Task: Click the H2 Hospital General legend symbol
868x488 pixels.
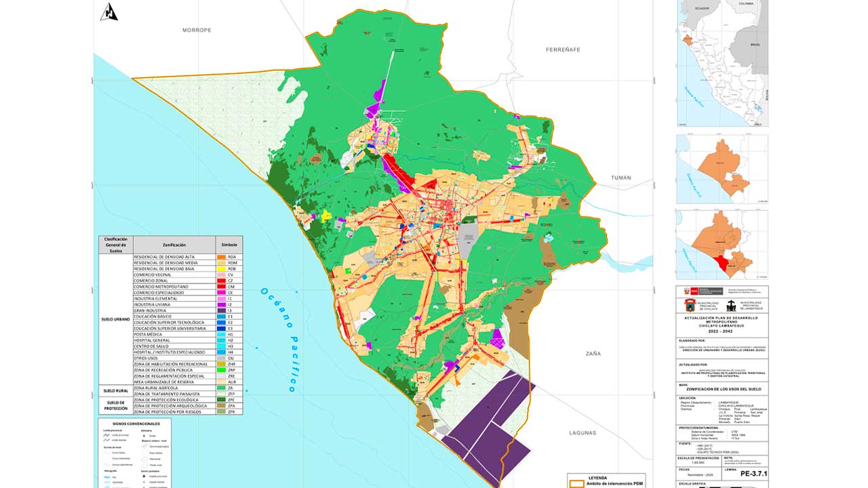Action: [x=222, y=340]
